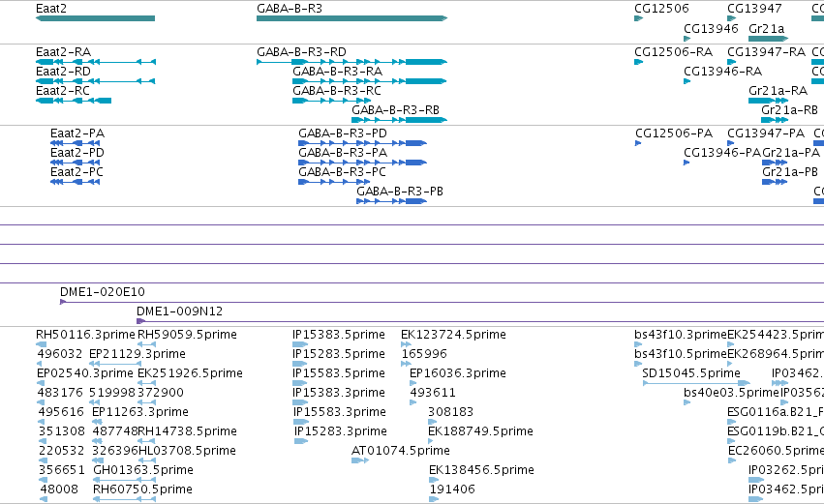Image resolution: width=824 pixels, height=504 pixels.
Task: Open the CG13946 gene label
Action: [711, 28]
